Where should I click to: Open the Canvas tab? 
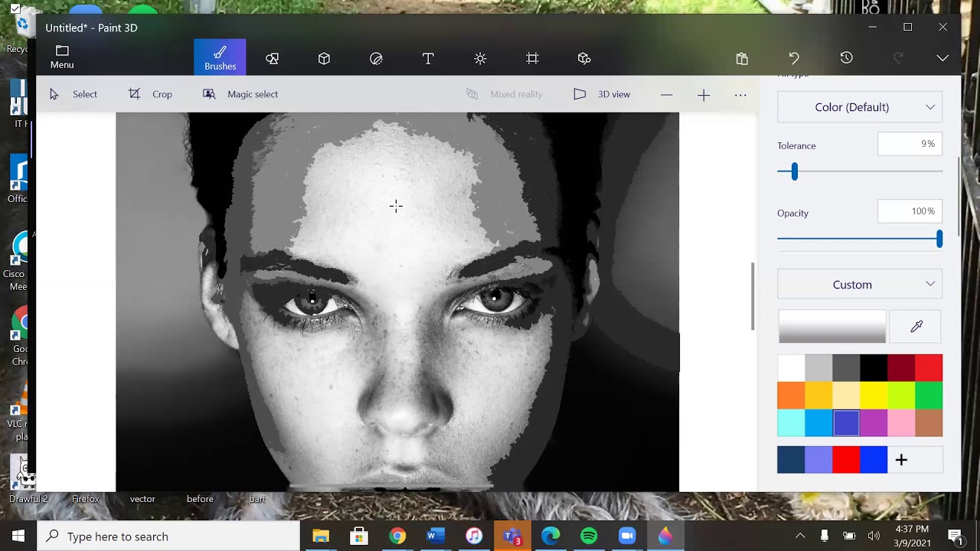point(532,58)
